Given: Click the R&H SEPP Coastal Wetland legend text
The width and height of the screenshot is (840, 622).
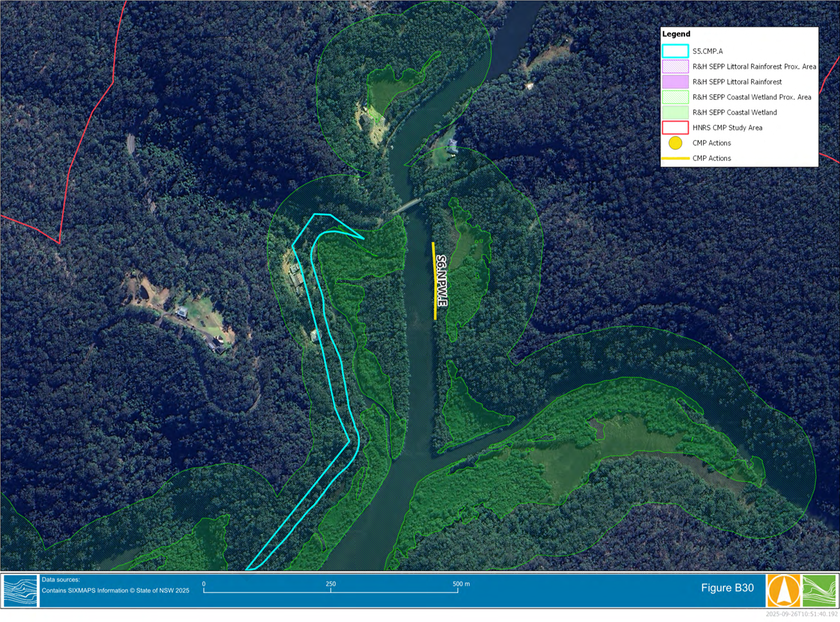Looking at the screenshot, I should [x=735, y=113].
